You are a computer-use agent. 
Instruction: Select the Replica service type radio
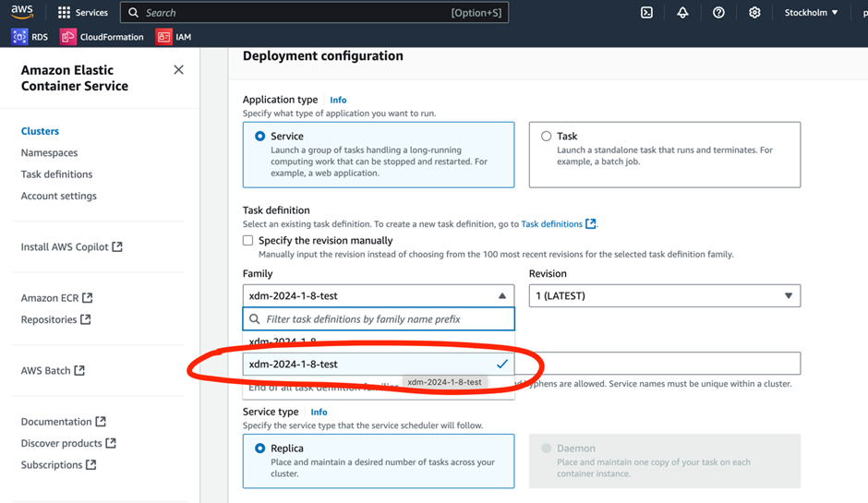click(x=259, y=449)
